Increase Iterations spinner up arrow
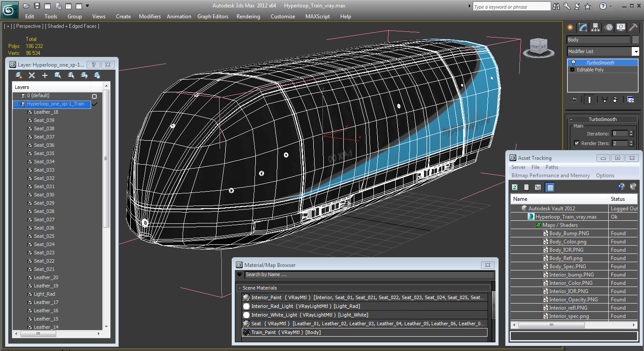 (631, 132)
